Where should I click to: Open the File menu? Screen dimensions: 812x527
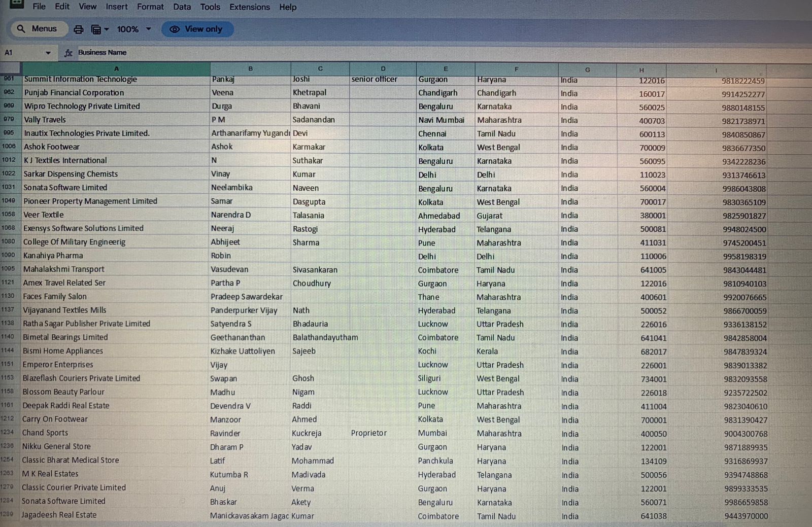(x=39, y=7)
